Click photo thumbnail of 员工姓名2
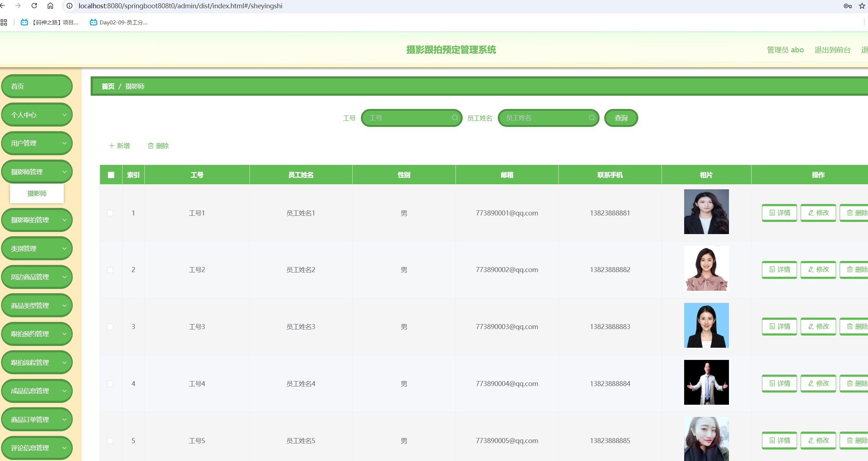868x461 pixels. pyautogui.click(x=706, y=268)
